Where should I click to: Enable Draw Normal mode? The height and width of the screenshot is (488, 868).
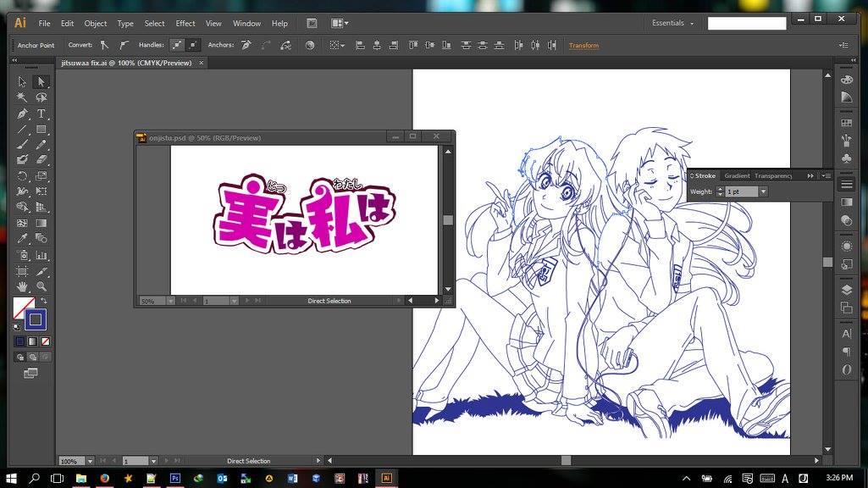(x=20, y=358)
